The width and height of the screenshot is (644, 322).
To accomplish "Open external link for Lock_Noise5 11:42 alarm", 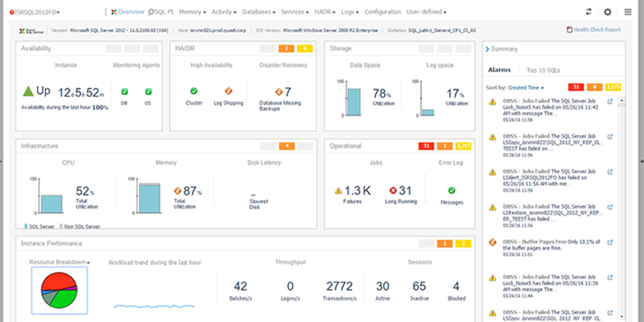I will (x=610, y=101).
